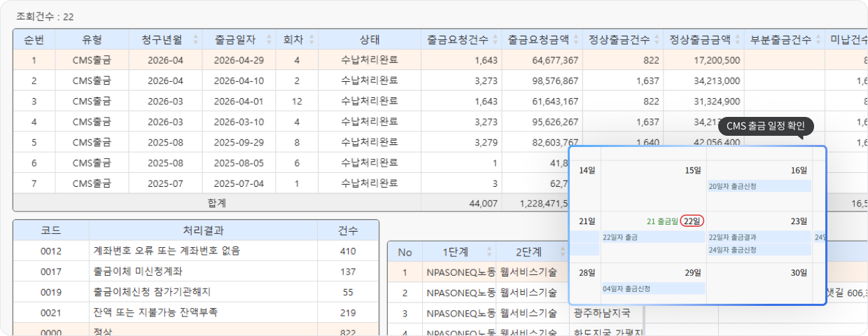
Task: Click the 순번 column header
Action: coord(34,40)
